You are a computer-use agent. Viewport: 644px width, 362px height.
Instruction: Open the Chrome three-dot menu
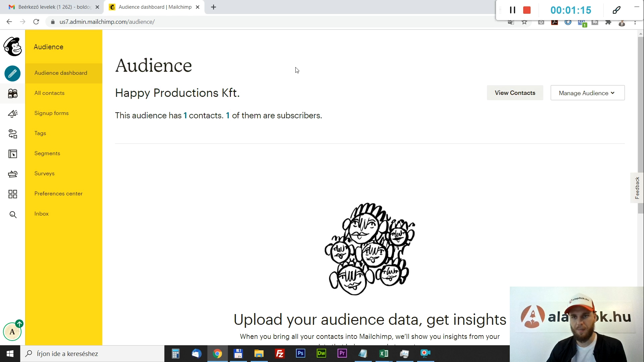[x=635, y=22]
